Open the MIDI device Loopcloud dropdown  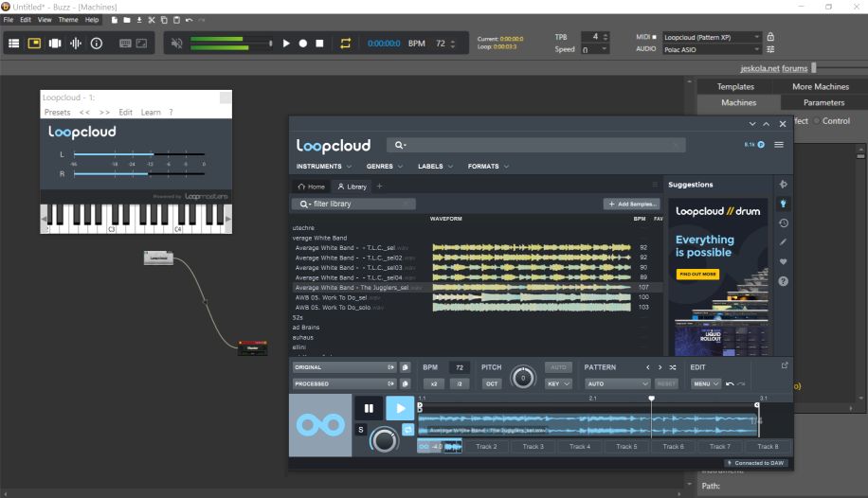711,37
